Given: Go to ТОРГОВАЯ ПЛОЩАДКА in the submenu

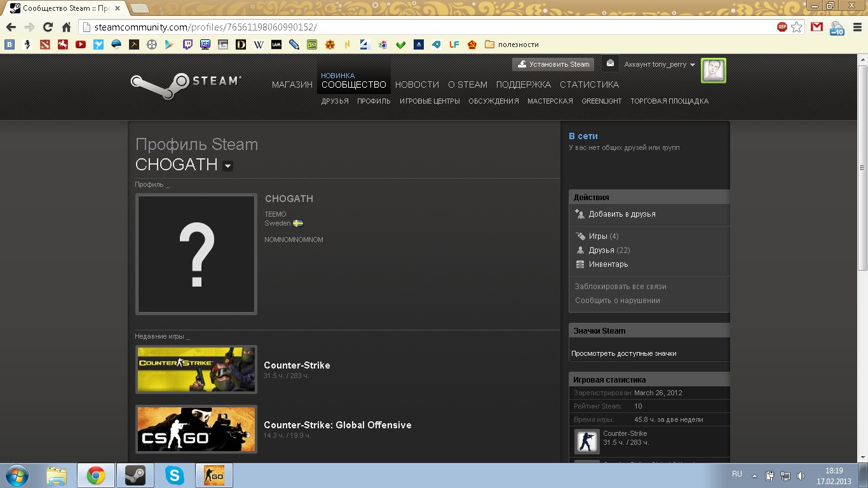Looking at the screenshot, I should (x=669, y=101).
